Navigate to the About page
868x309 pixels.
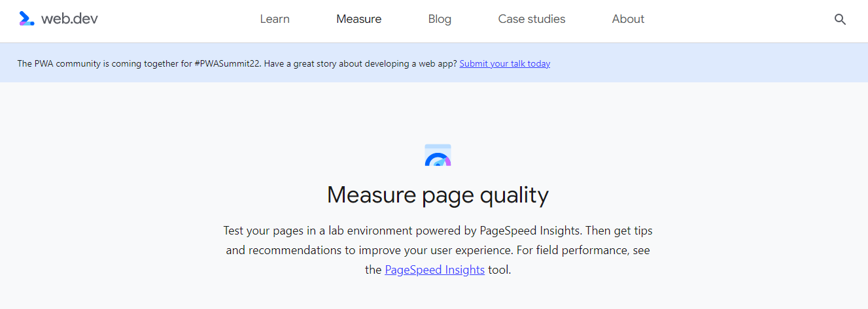(628, 19)
